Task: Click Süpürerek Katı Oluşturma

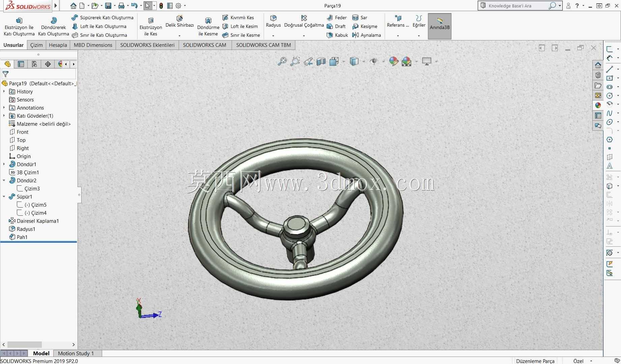Action: pos(103,18)
